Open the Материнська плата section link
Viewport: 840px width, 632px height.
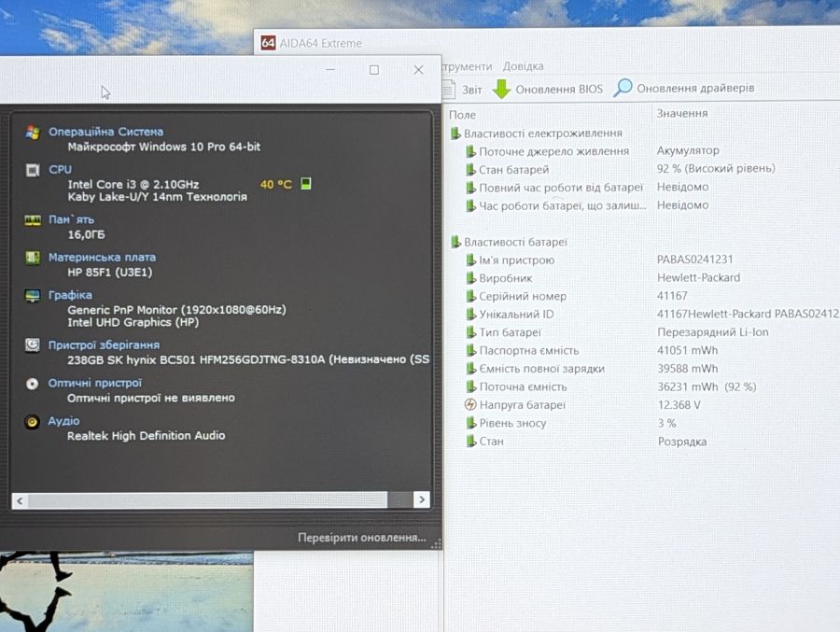coord(103,258)
